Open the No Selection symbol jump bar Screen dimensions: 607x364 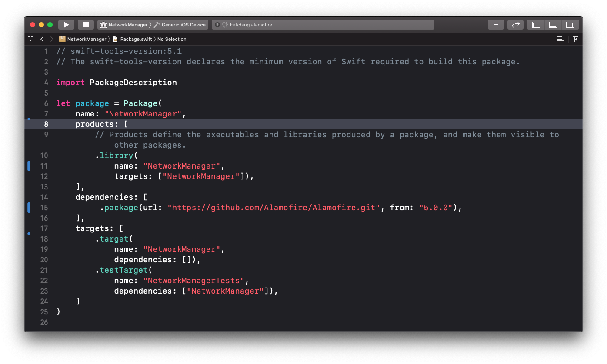(172, 39)
